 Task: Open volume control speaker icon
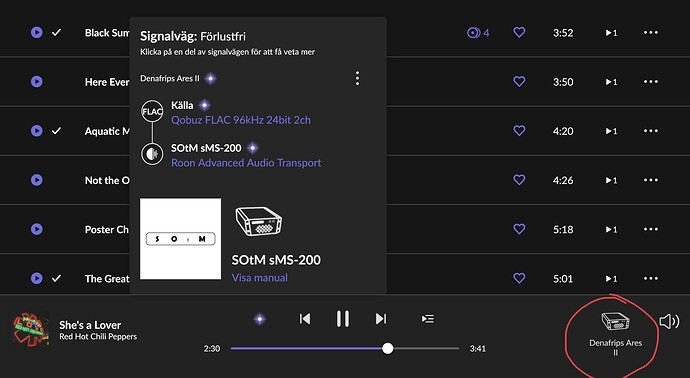tap(669, 322)
